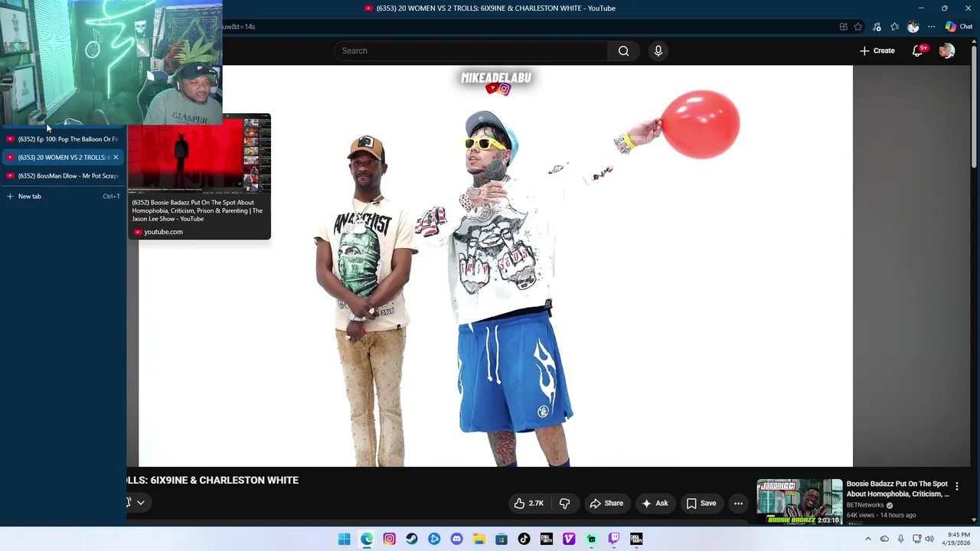The width and height of the screenshot is (980, 551).
Task: Click microphone in use tray icon
Action: [x=900, y=539]
